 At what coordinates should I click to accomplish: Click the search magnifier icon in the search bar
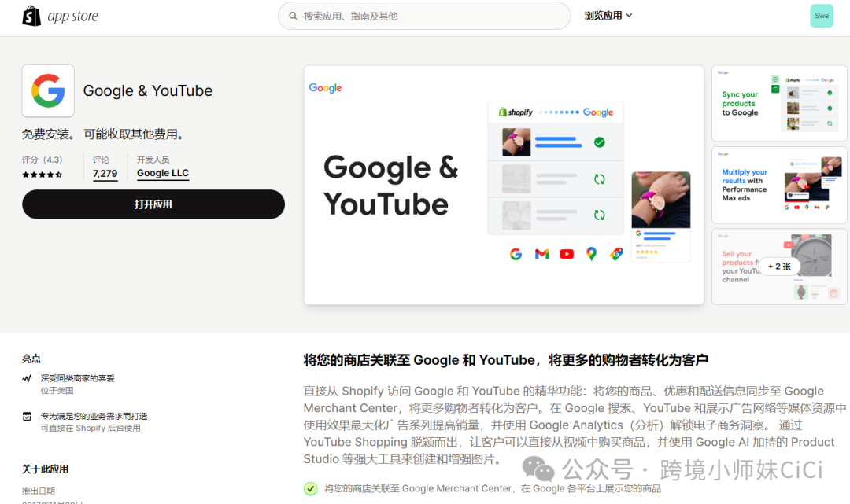(292, 15)
